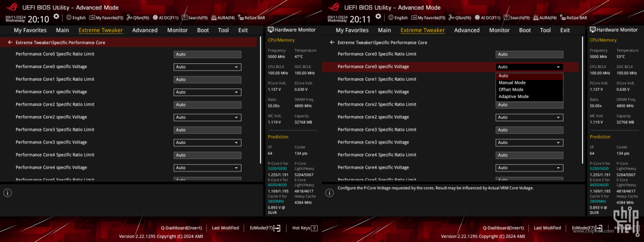The image size is (644, 242).
Task: Click Core0 Specific Ratio Limit field, 20:11 screen
Action: tap(530, 54)
